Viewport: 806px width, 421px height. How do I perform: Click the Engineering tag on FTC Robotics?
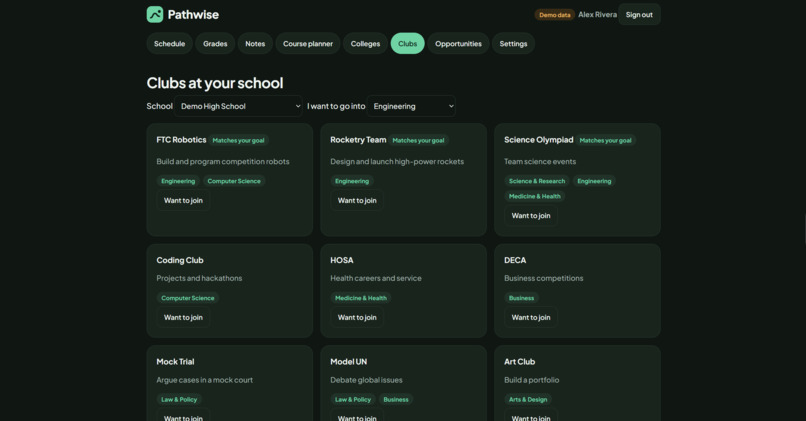(178, 181)
